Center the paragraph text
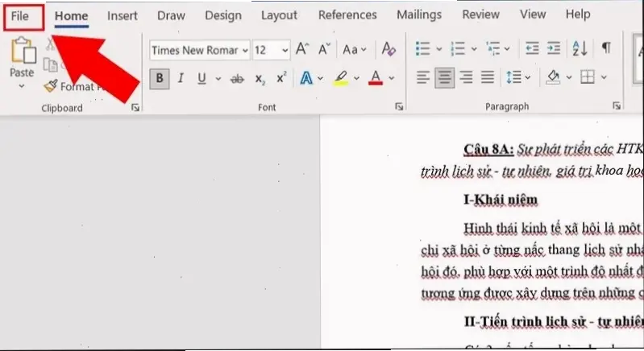Screen dimensions: 644x351 pos(444,77)
